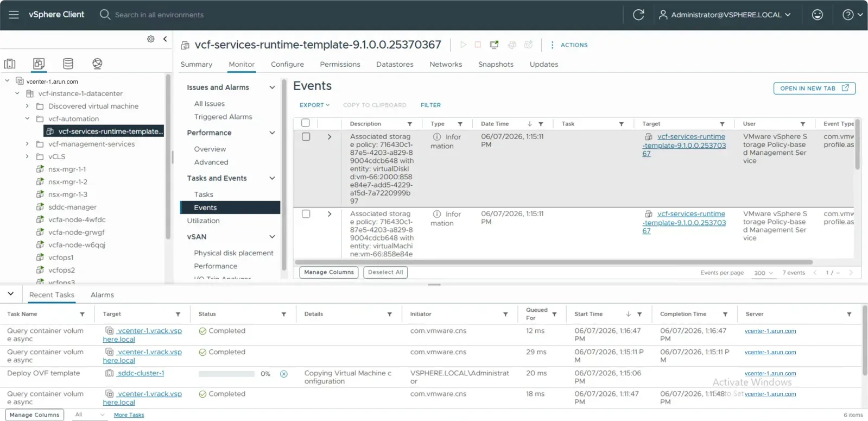Open the Events per page dropdown
Screen dimensions: 868x421
pyautogui.click(x=763, y=273)
